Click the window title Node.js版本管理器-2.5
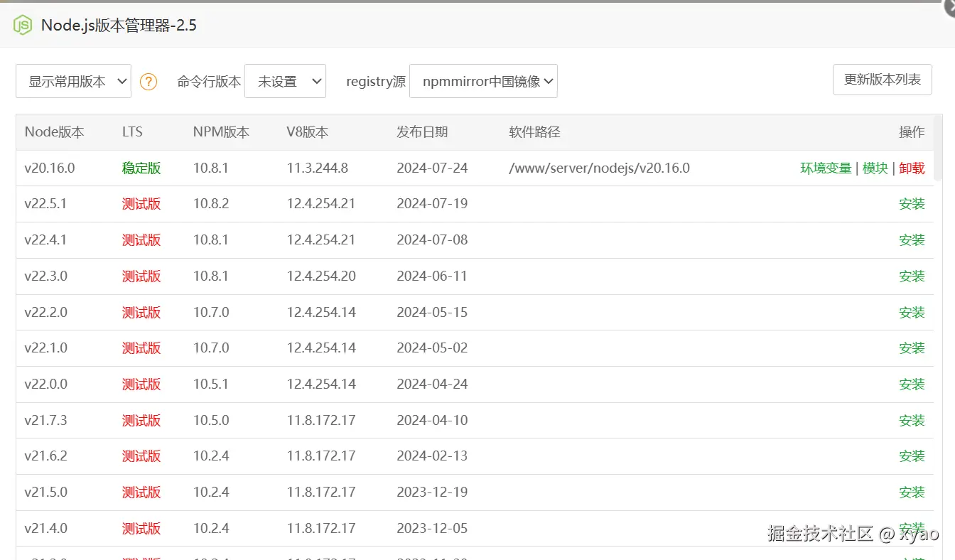 (x=119, y=25)
